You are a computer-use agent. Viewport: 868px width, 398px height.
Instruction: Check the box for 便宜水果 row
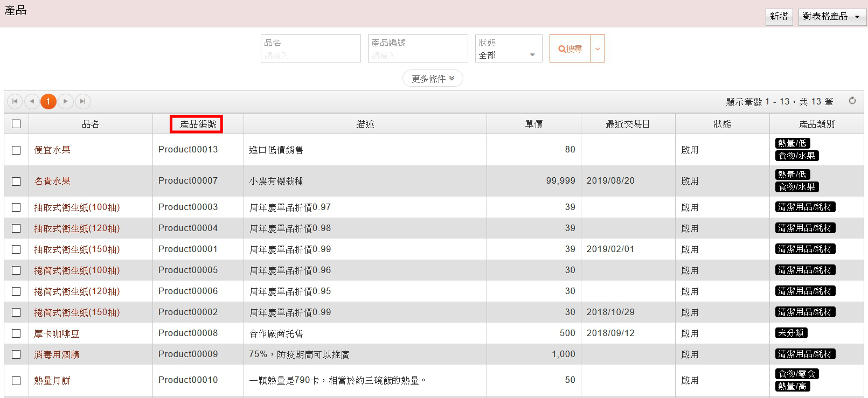[16, 150]
